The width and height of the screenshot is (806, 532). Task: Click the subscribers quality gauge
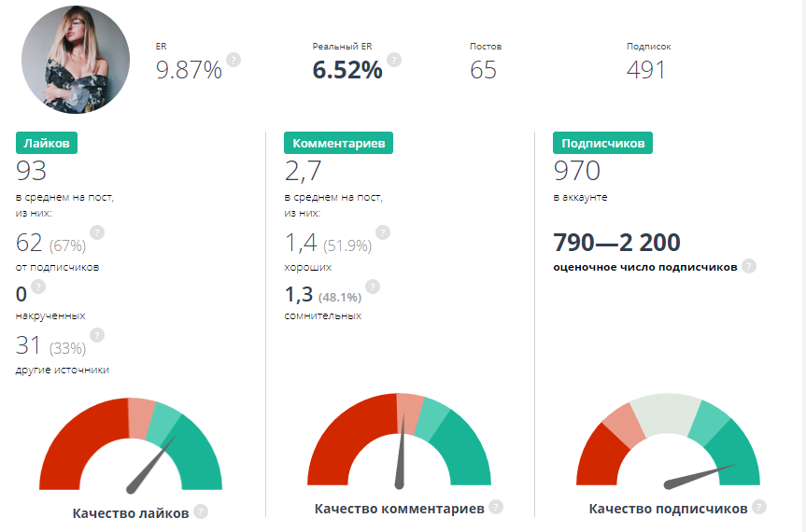tap(667, 448)
